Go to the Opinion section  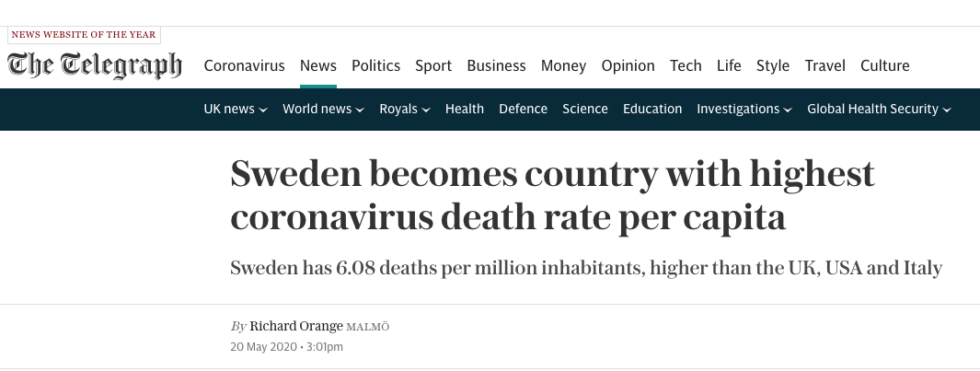[628, 65]
